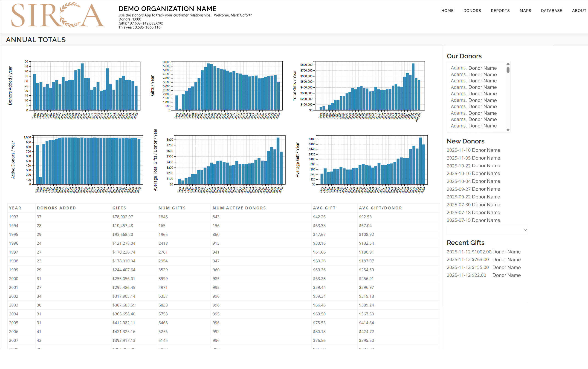The image size is (588, 369).
Task: Open dropdown below New Donors list
Action: (x=487, y=230)
